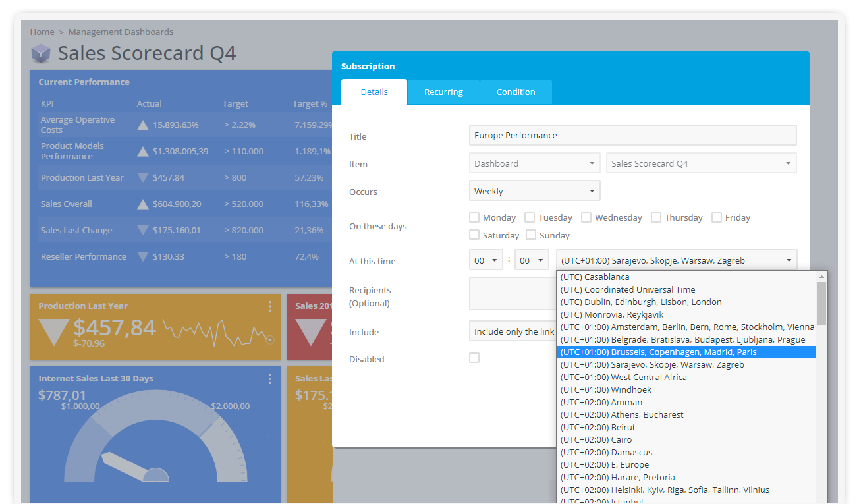This screenshot has height=504, width=859.
Task: Select Athens, Bucharest time zone
Action: pos(686,415)
